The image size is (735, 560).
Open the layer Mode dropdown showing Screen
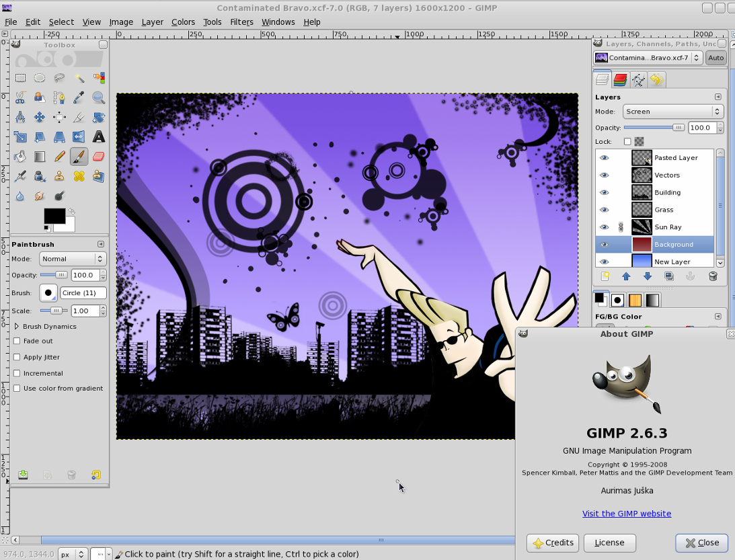click(x=672, y=112)
